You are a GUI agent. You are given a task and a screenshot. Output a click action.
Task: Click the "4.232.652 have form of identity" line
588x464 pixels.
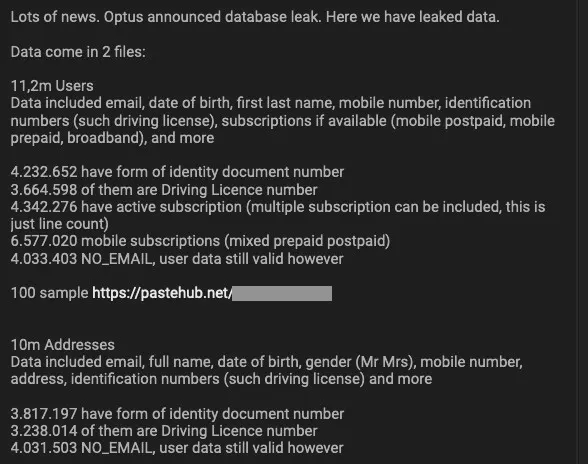click(177, 172)
